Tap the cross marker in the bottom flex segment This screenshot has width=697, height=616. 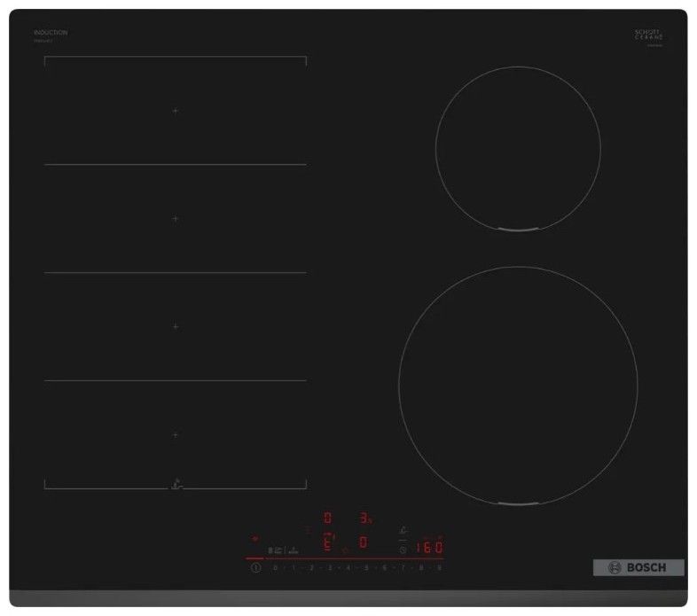pyautogui.click(x=176, y=434)
